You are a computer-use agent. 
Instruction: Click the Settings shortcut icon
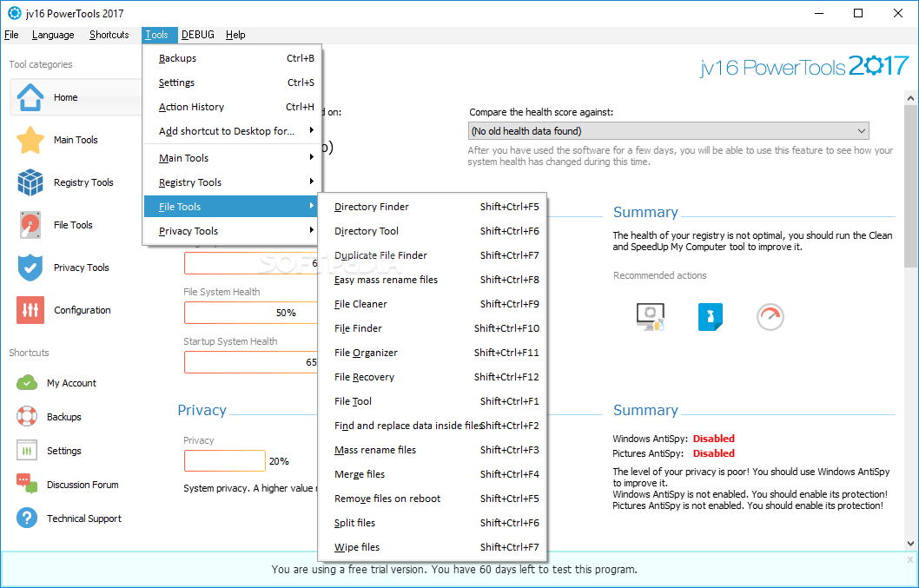click(x=26, y=451)
